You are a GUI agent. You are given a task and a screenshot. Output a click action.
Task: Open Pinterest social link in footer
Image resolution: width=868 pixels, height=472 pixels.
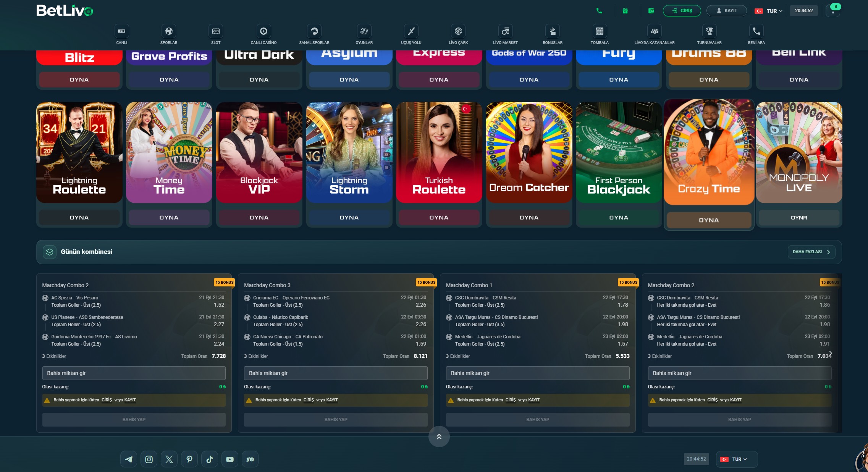click(x=189, y=459)
